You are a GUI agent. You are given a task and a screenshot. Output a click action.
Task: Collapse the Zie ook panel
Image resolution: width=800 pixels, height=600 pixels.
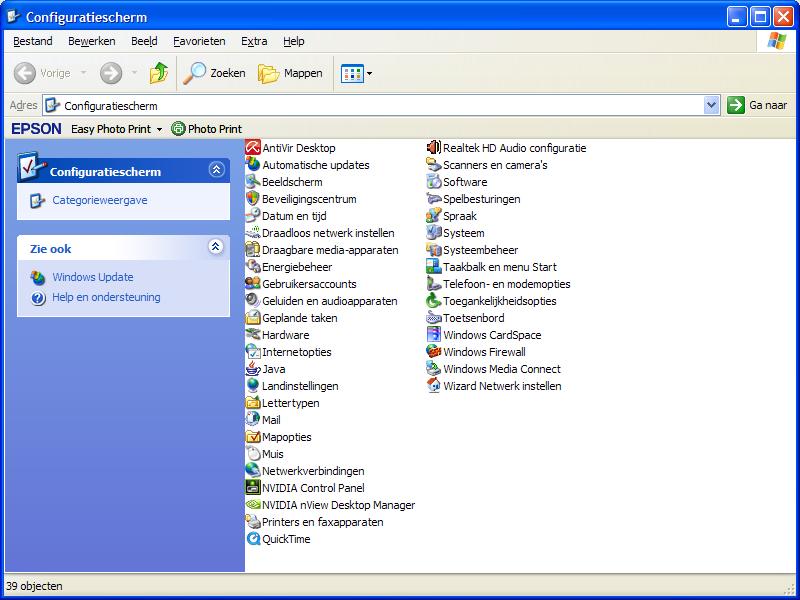point(216,247)
